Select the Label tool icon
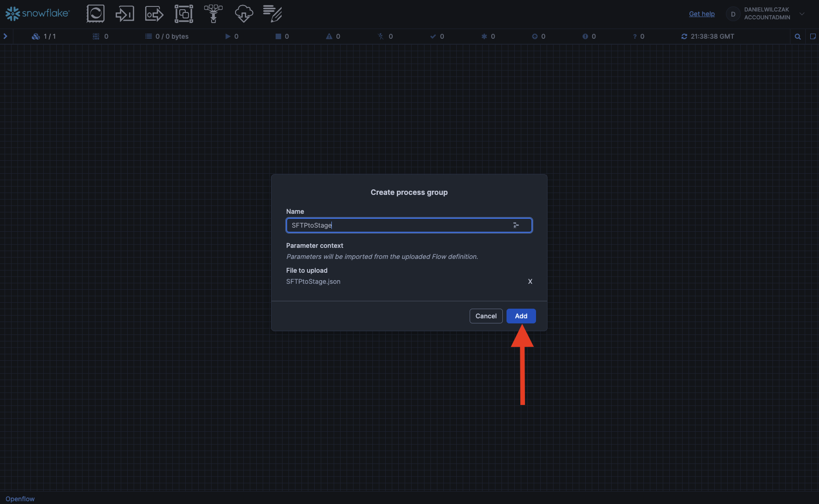 tap(272, 14)
